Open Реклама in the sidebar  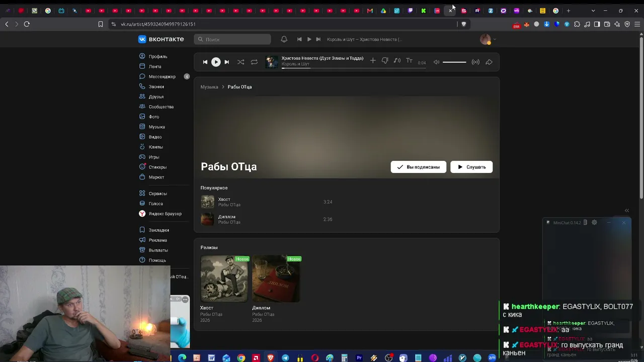pyautogui.click(x=152, y=240)
